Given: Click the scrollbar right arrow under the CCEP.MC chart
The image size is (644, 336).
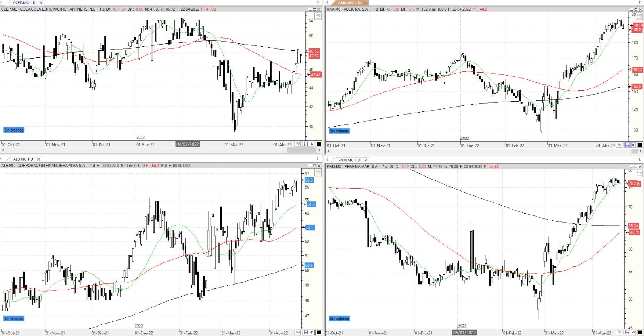Looking at the screenshot, I should [x=319, y=150].
